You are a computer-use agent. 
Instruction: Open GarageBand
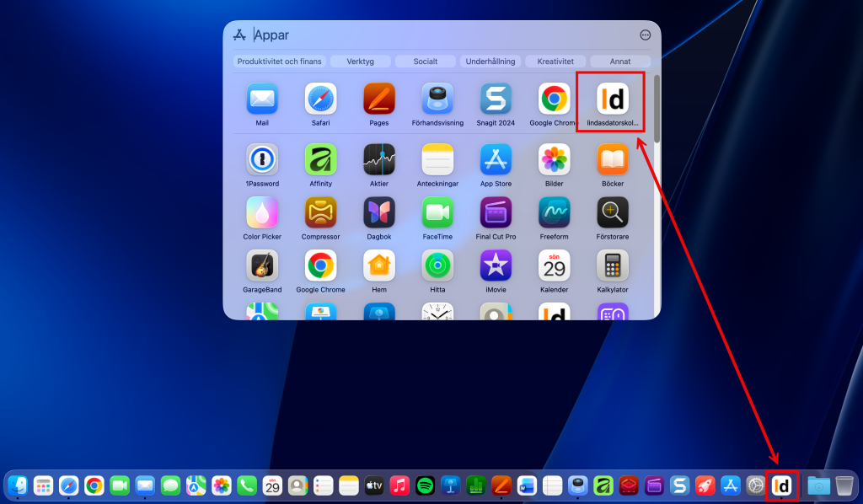pyautogui.click(x=262, y=265)
